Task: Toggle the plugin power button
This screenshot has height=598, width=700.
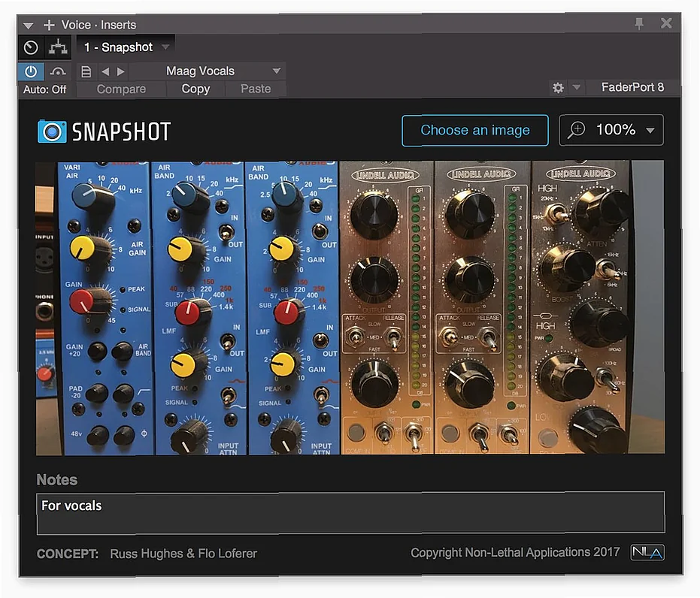Action: pos(31,71)
